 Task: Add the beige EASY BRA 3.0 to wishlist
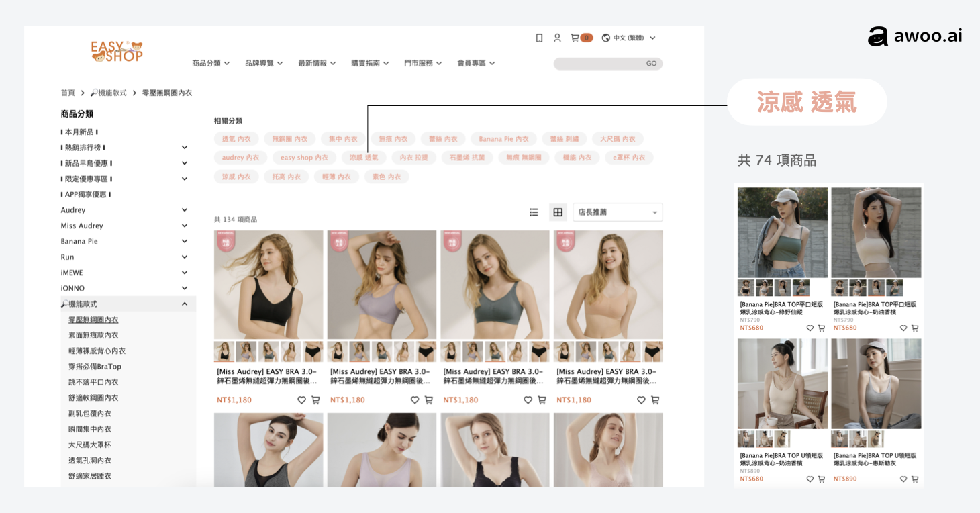click(x=641, y=400)
